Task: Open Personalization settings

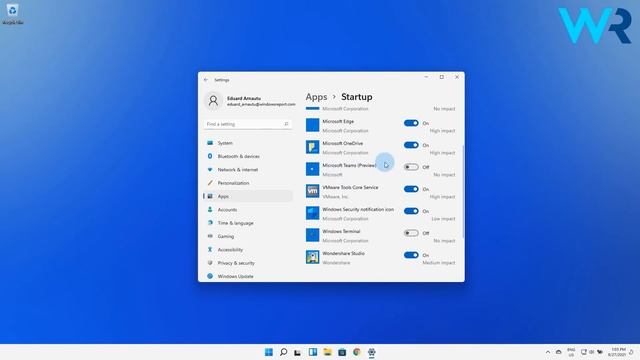Action: click(x=248, y=183)
